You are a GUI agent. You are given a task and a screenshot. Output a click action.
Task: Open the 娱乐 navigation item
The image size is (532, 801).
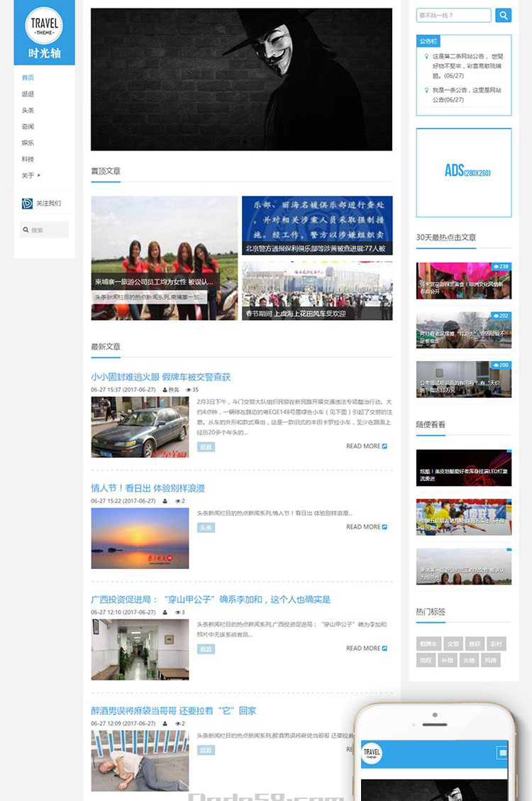click(28, 143)
